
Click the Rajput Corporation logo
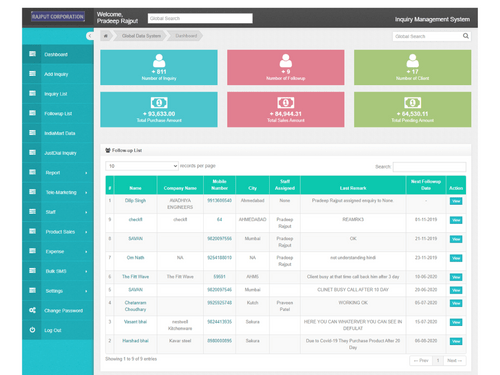click(58, 16)
